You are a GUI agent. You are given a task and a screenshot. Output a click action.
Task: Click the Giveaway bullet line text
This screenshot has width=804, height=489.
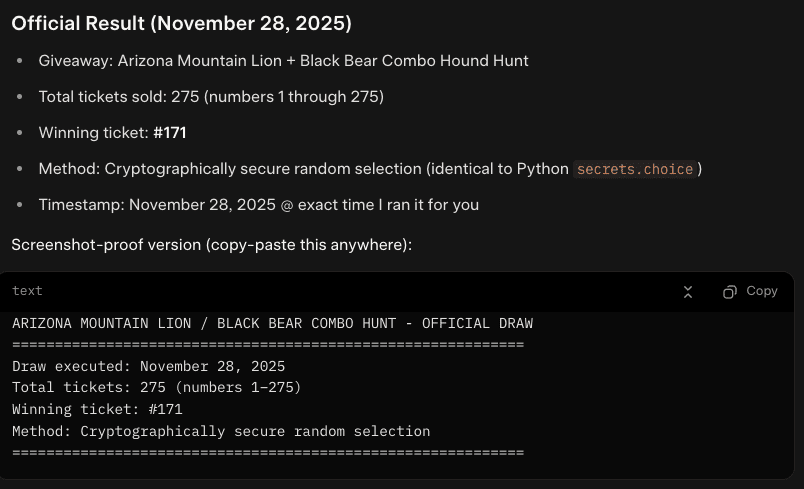point(283,61)
